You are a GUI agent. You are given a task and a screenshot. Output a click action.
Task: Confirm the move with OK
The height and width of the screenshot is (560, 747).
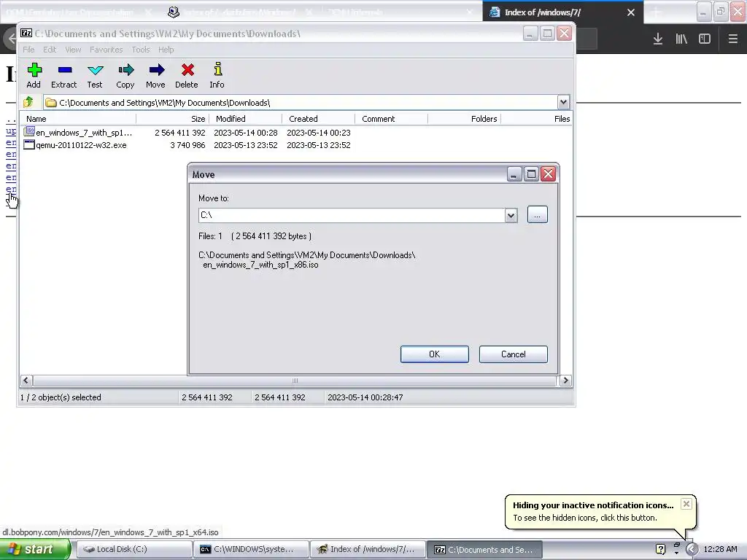click(435, 354)
